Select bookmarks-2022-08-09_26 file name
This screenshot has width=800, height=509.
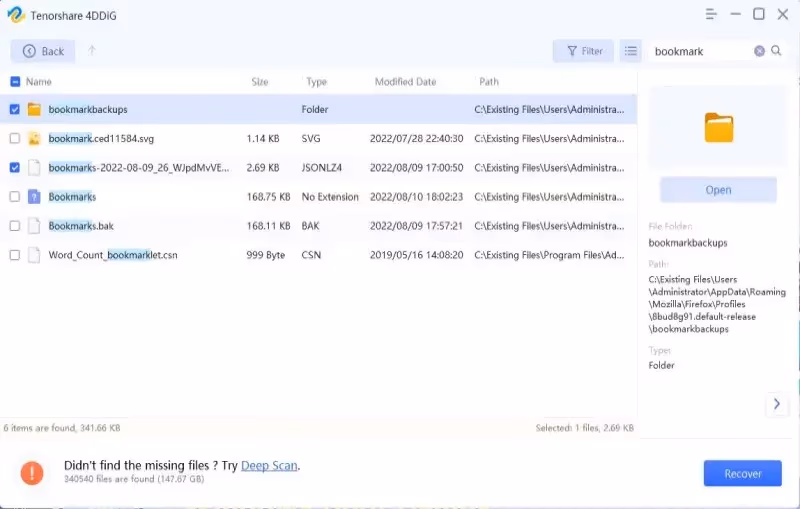click(139, 167)
